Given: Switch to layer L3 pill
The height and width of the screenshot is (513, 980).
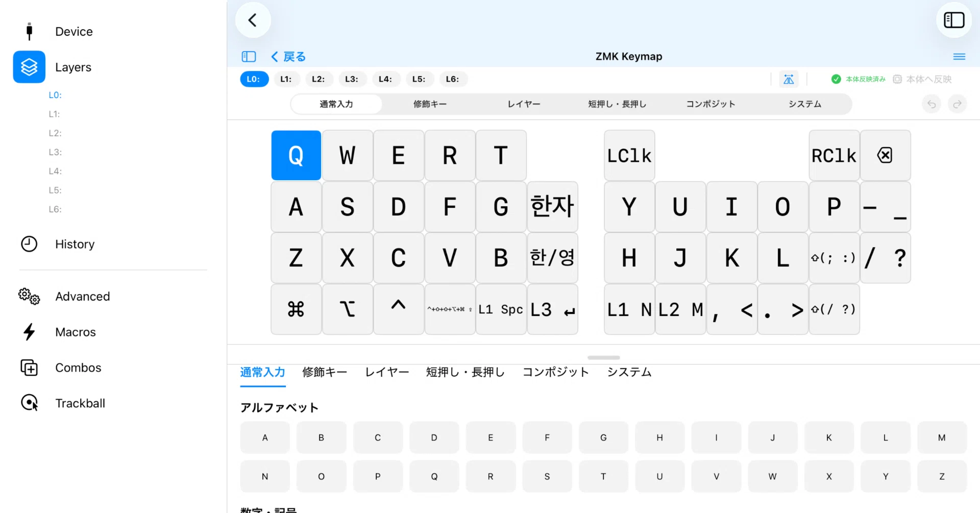Looking at the screenshot, I should pyautogui.click(x=352, y=79).
